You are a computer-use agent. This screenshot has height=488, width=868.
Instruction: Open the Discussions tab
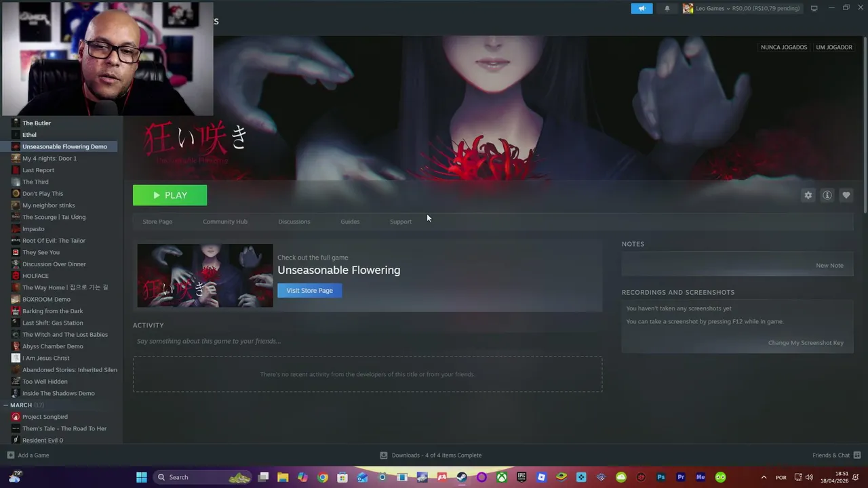tap(294, 222)
